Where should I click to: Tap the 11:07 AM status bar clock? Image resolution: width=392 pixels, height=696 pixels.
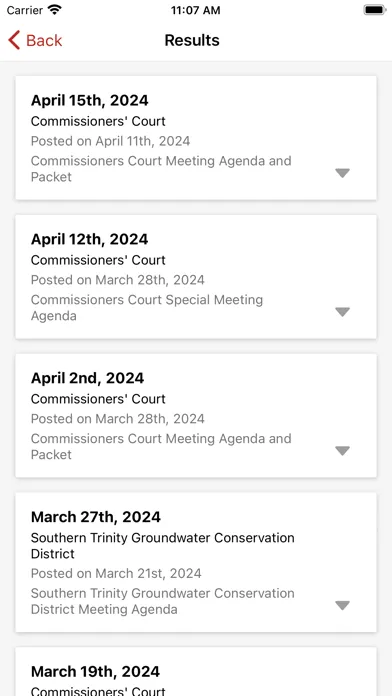[x=196, y=10]
